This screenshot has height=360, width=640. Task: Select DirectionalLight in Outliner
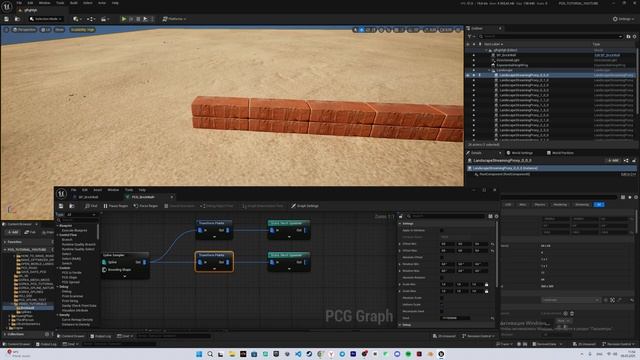508,60
